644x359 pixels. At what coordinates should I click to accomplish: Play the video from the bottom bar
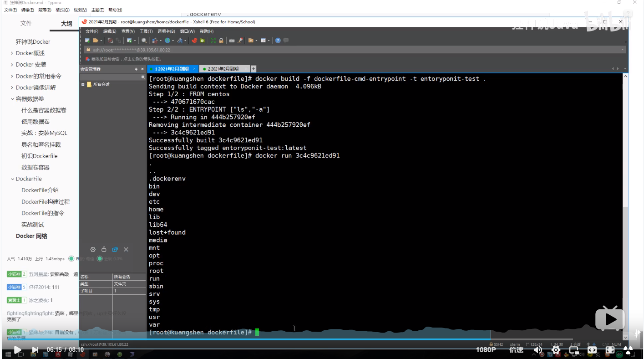pyautogui.click(x=17, y=350)
